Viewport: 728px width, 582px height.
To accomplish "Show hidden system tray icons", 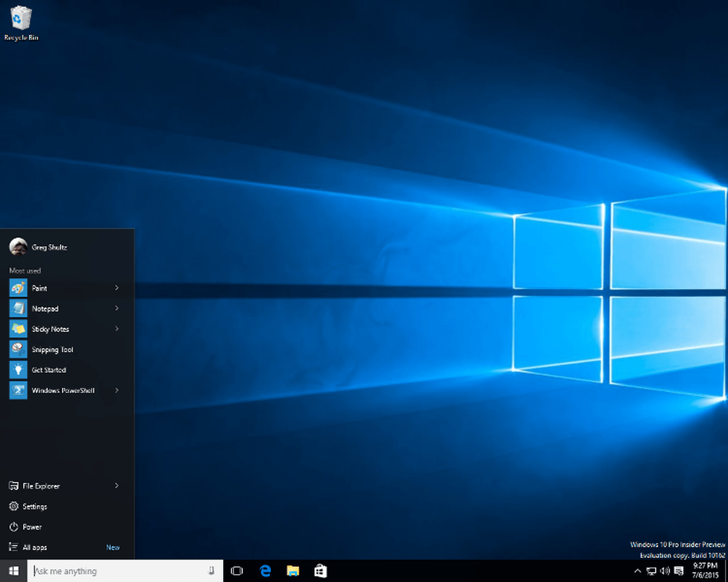I will (x=638, y=570).
